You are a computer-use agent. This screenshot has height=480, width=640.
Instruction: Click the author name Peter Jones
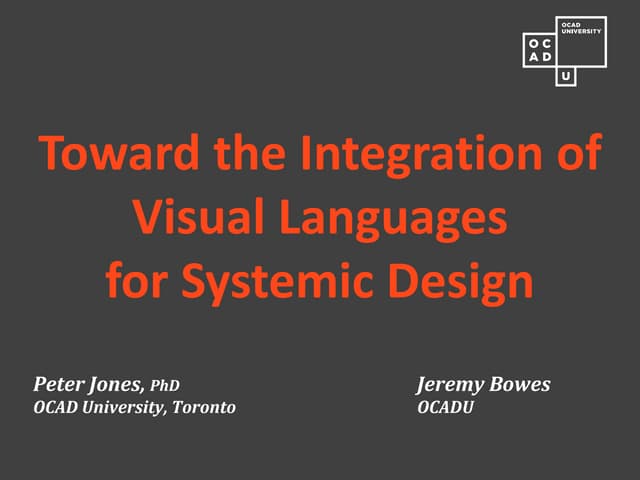[x=89, y=385]
